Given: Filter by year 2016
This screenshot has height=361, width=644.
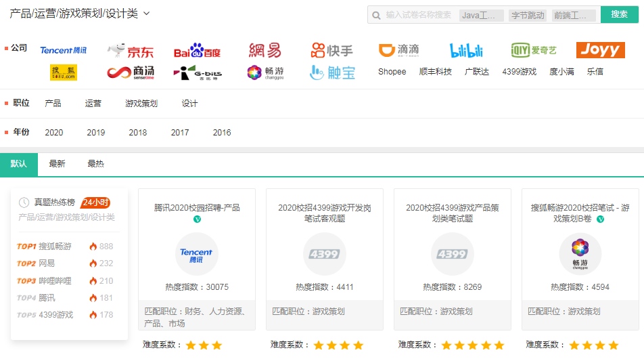Looking at the screenshot, I should pos(222,133).
